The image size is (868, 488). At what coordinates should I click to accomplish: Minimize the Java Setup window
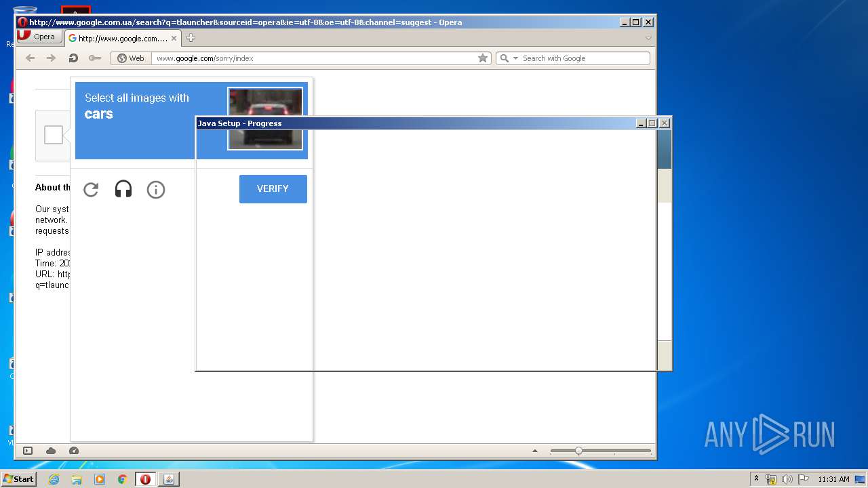pos(640,123)
